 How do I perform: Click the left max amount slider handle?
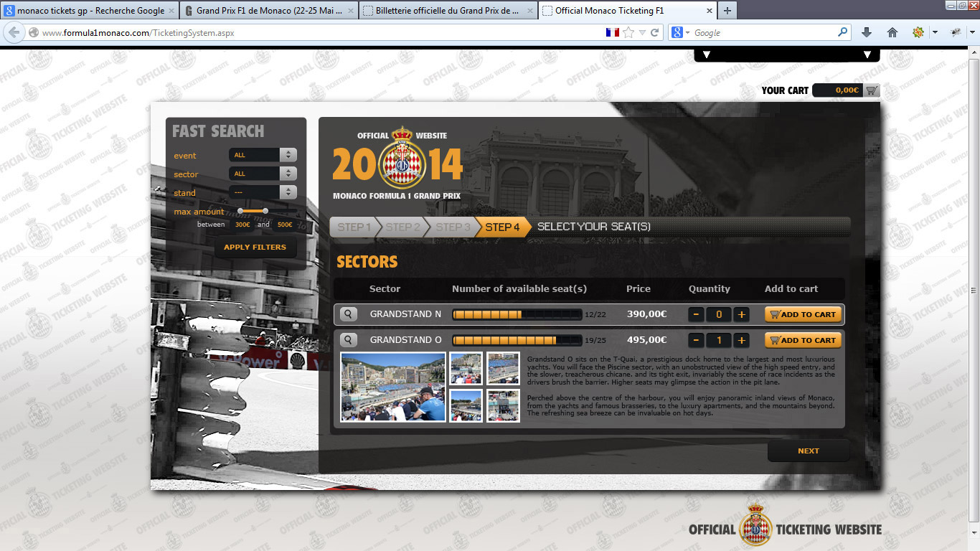pyautogui.click(x=240, y=210)
